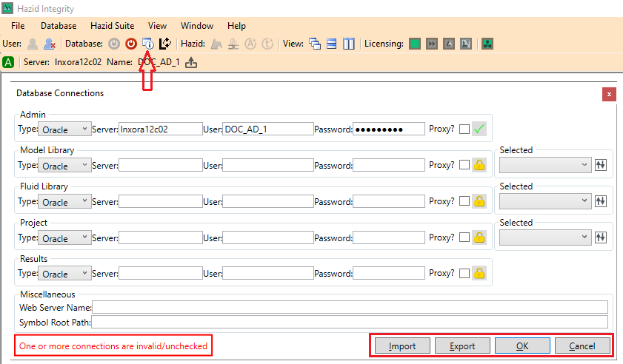The image size is (623, 364).
Task: Open the Database menu
Action: pyautogui.click(x=59, y=26)
